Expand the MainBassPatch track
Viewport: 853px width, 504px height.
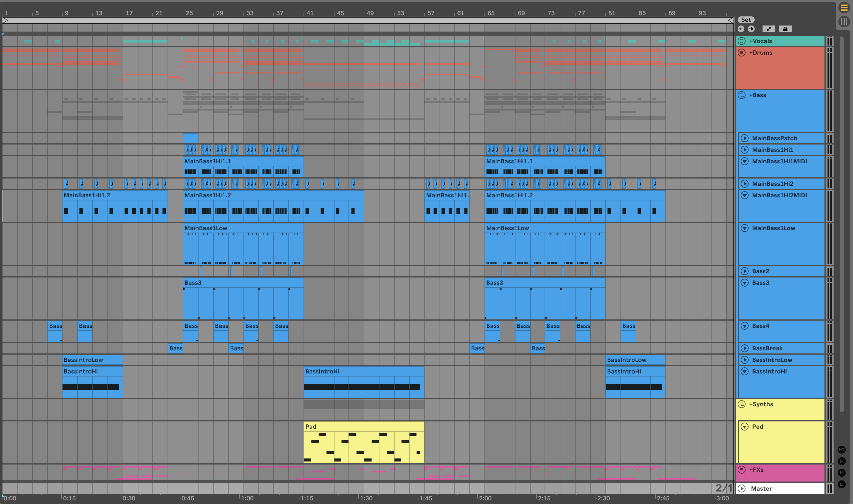coord(745,138)
